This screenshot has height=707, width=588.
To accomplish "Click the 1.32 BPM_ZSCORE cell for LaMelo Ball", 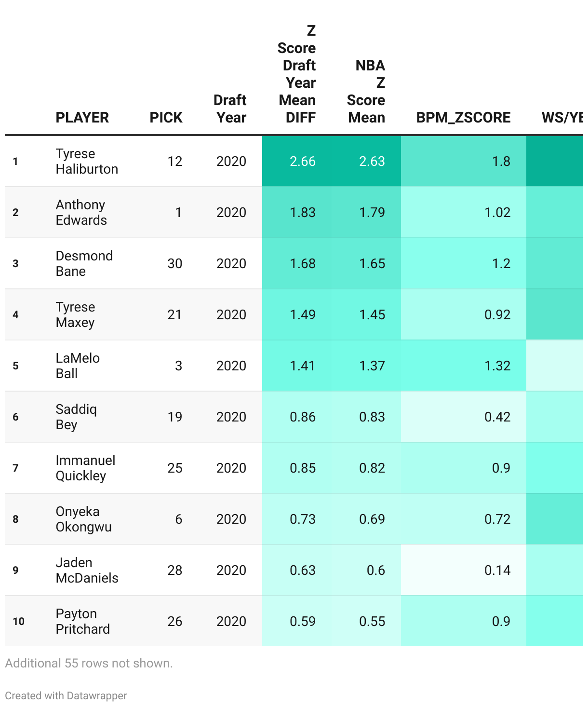I will click(464, 366).
